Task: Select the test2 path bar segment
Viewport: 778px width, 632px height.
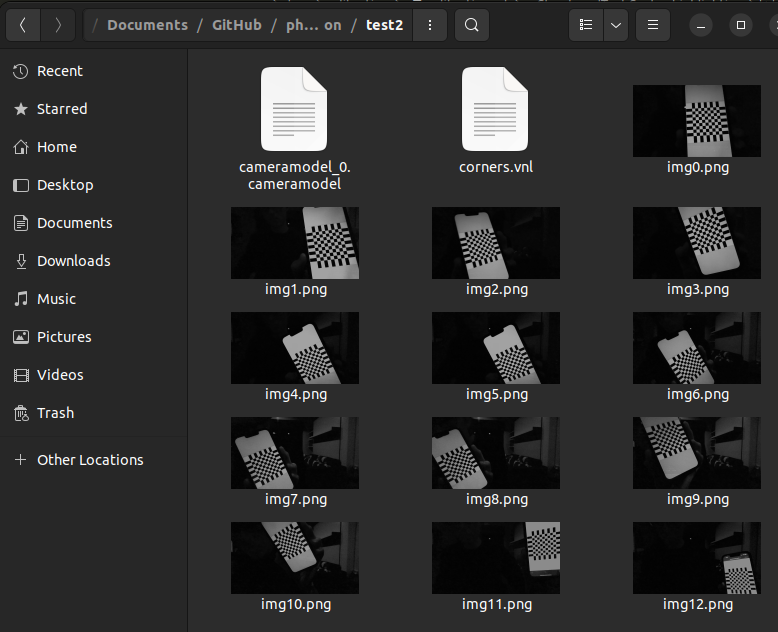Action: (384, 25)
